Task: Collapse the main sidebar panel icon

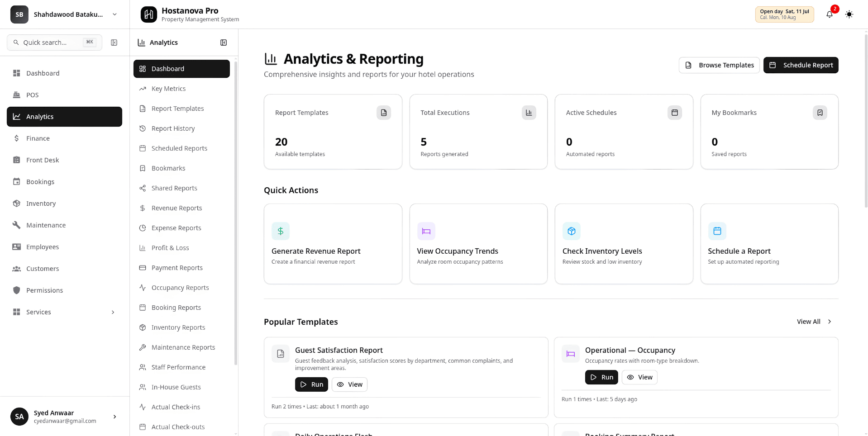Action: (x=114, y=43)
